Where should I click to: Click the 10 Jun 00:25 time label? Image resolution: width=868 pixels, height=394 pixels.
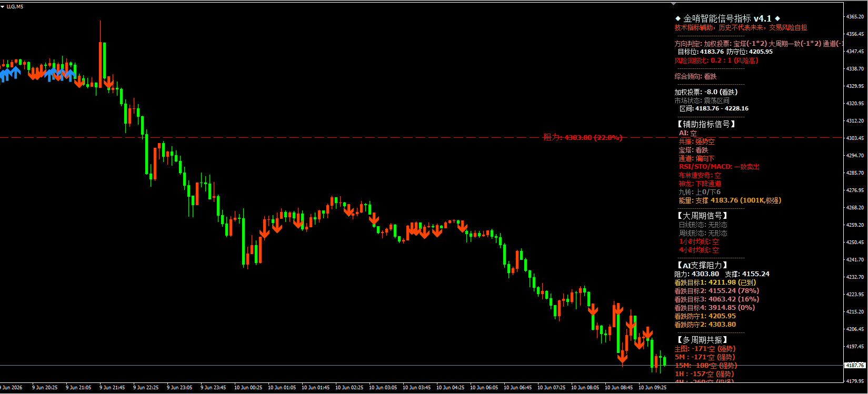coord(248,388)
